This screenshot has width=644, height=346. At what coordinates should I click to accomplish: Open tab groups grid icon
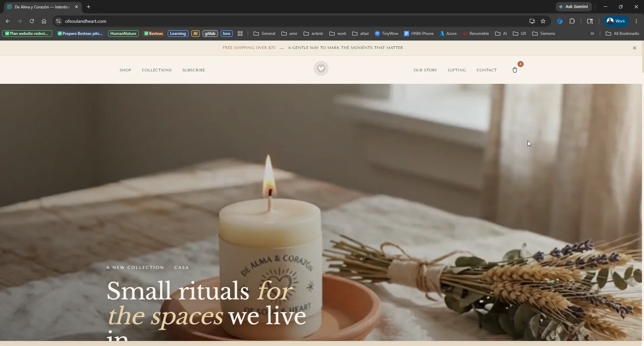click(240, 34)
